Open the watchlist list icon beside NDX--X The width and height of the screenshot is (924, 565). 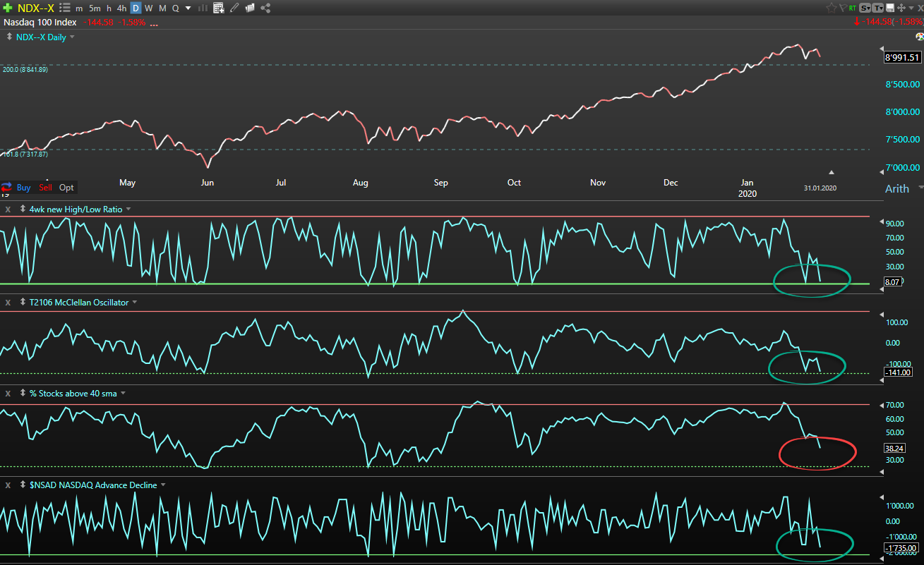click(x=65, y=8)
